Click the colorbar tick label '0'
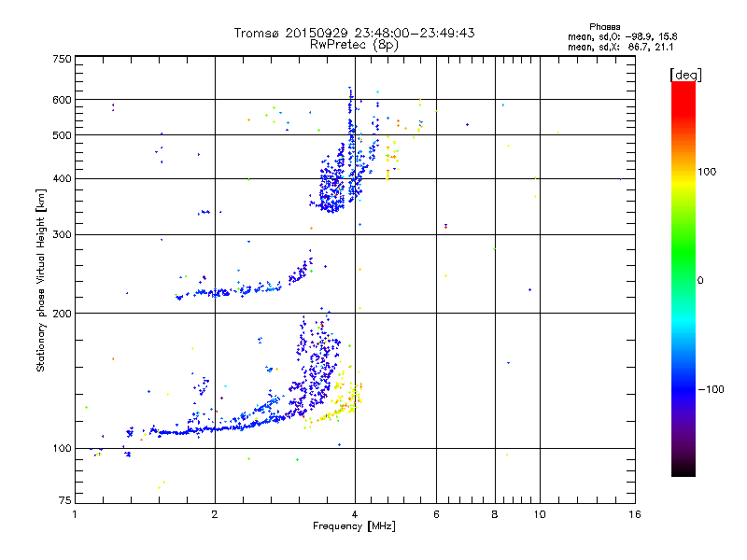This screenshot has height=560, width=747. [700, 280]
